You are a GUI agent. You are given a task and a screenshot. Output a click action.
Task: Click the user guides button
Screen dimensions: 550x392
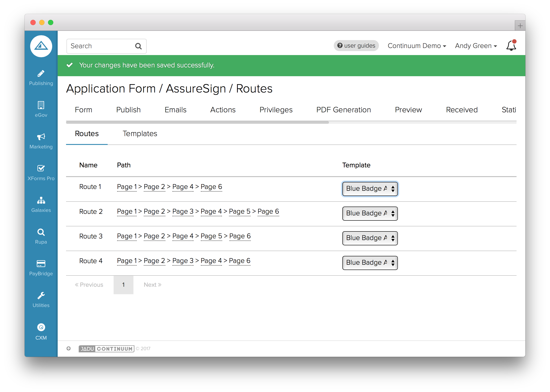pos(356,46)
